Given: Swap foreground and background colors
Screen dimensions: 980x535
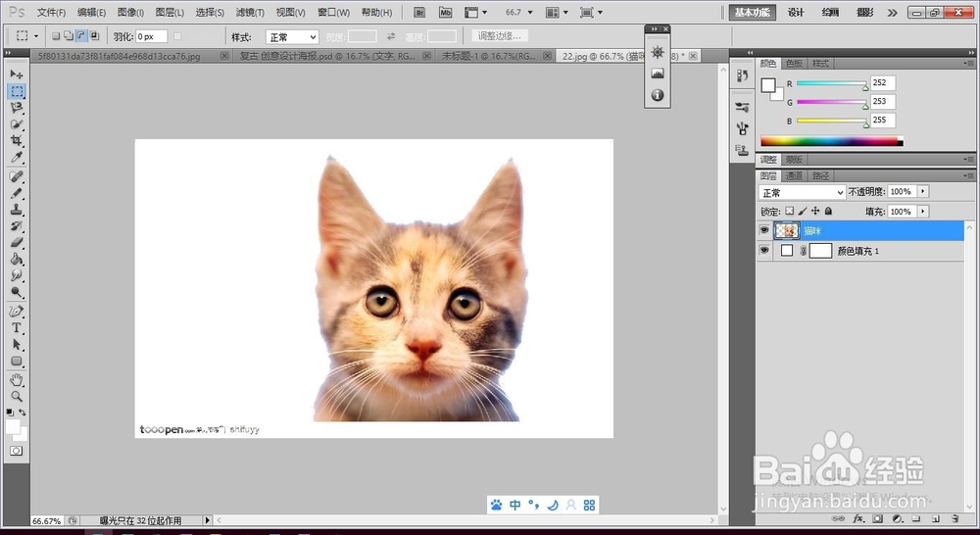Looking at the screenshot, I should point(23,413).
